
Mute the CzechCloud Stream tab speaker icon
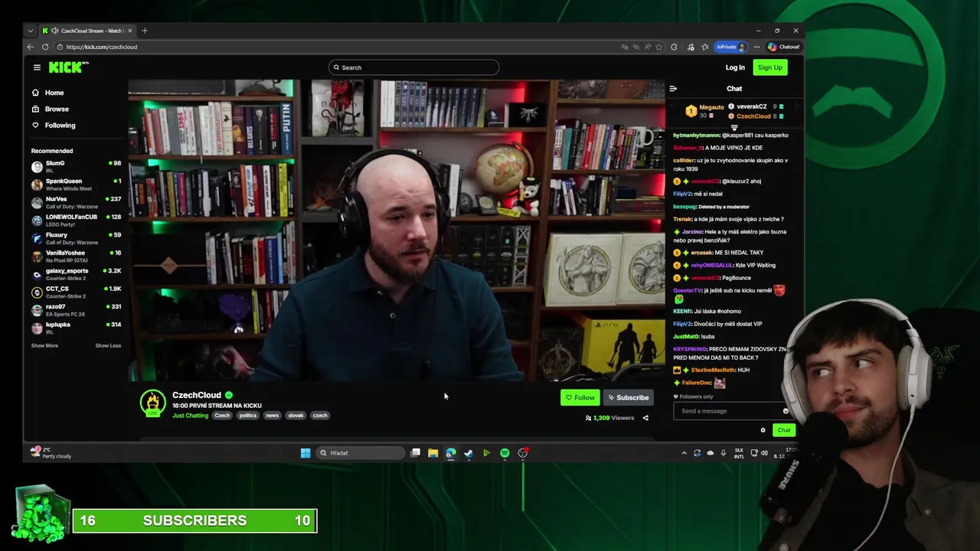point(54,31)
